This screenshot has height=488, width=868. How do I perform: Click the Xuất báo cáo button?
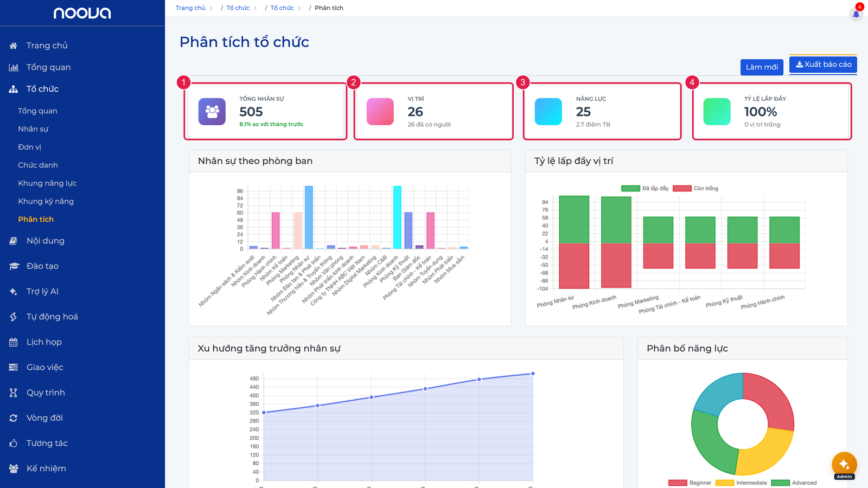pos(823,65)
